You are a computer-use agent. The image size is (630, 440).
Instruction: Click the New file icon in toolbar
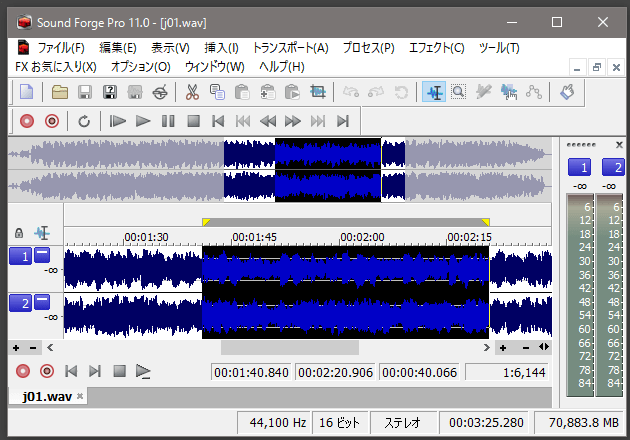tap(27, 92)
